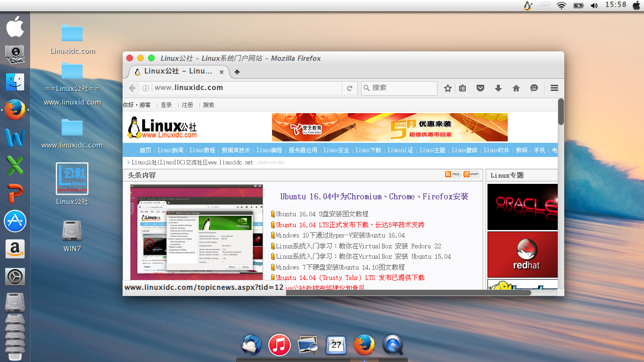Open the Virtual Box 安装 Fedora 22 article
644x362 pixels.
click(358, 246)
